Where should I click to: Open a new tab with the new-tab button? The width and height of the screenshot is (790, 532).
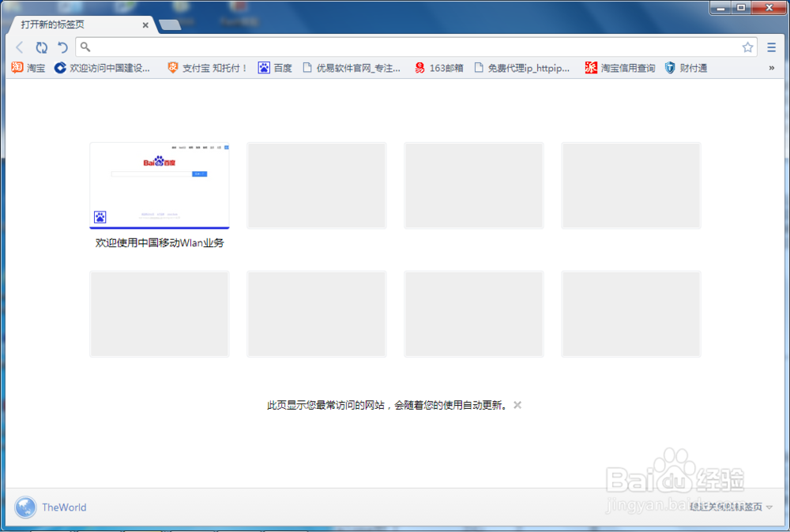[170, 25]
